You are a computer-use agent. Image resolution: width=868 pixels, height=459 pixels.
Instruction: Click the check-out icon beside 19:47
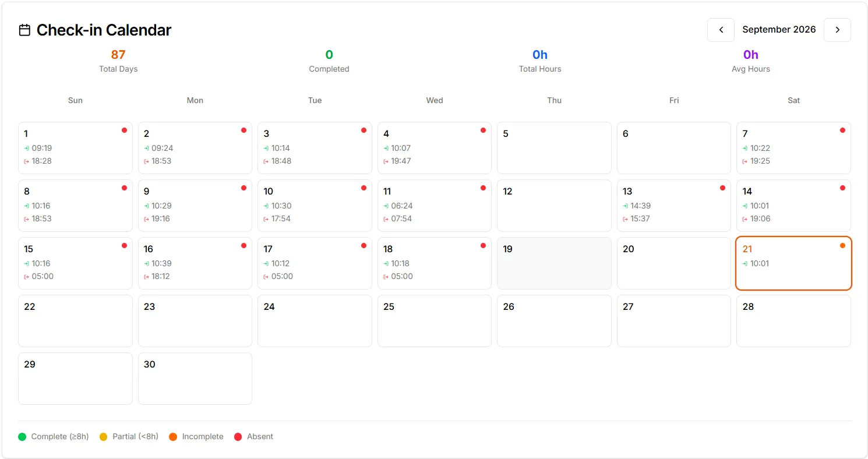click(x=386, y=161)
